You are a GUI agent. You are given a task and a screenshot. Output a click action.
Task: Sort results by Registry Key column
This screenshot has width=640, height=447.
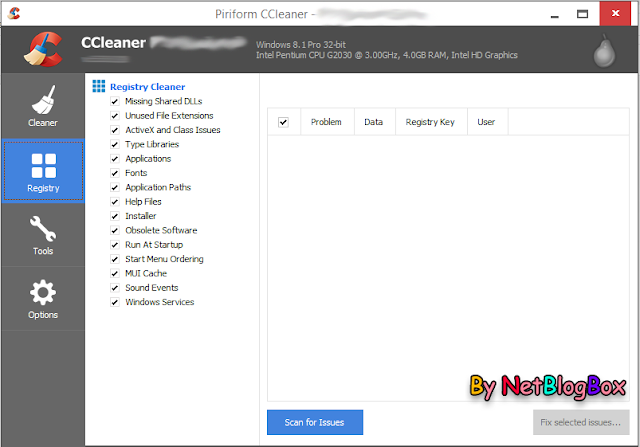(431, 122)
